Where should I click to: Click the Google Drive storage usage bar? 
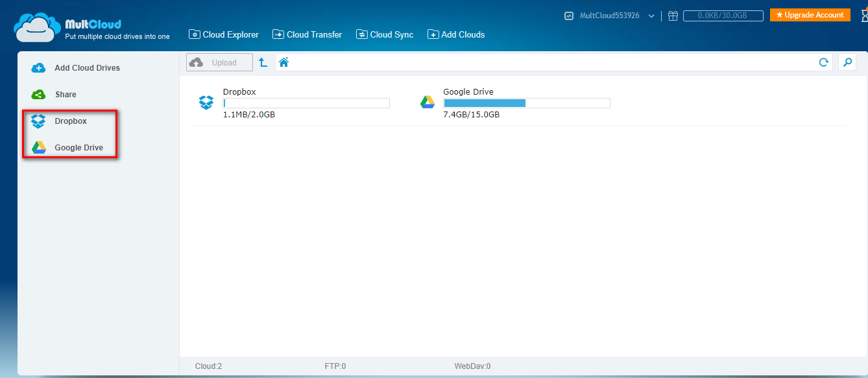point(527,103)
